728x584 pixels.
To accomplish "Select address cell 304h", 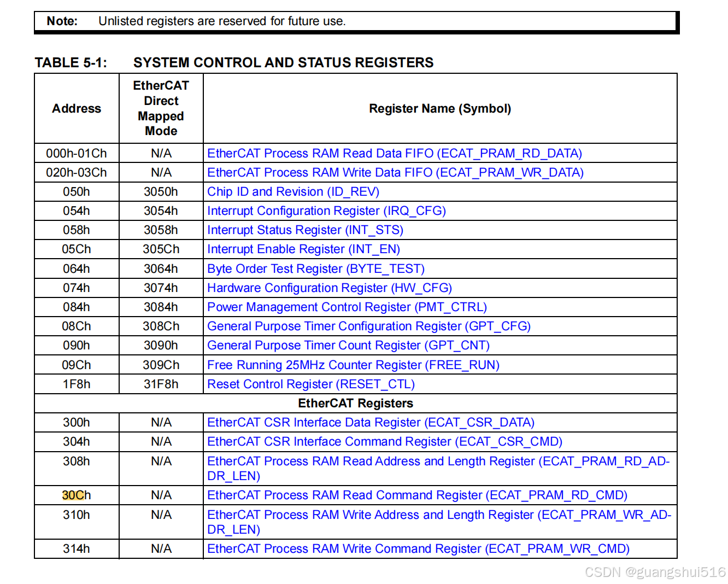I will (77, 441).
